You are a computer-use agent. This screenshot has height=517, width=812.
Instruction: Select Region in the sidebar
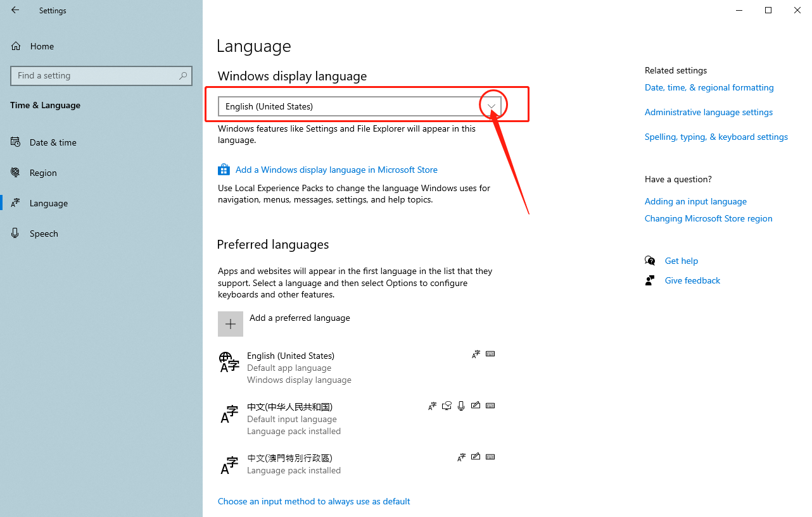tap(43, 173)
